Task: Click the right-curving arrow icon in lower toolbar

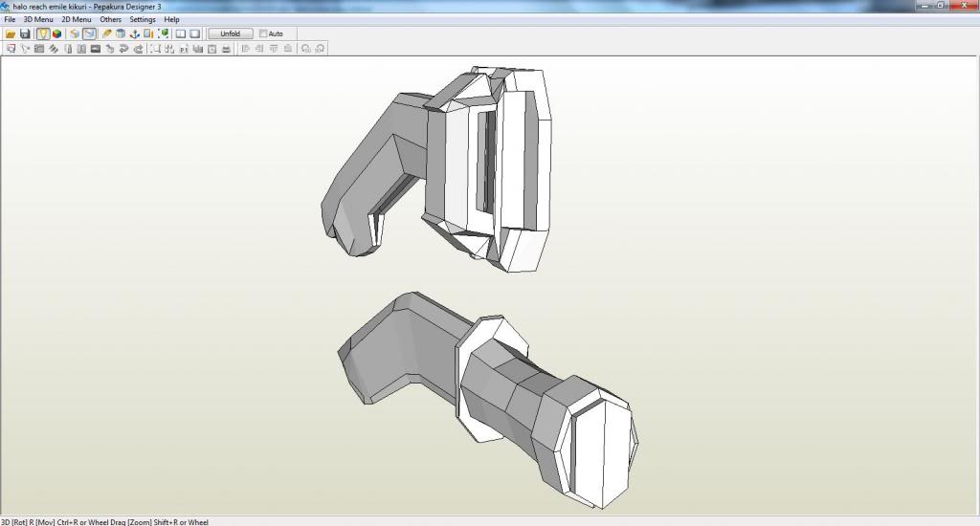Action: tap(138, 49)
